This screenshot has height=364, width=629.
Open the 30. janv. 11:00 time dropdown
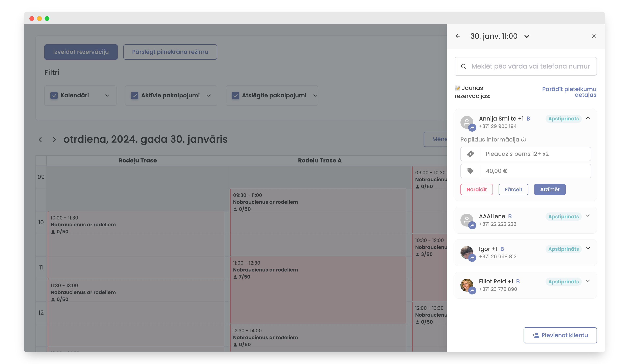coord(527,37)
